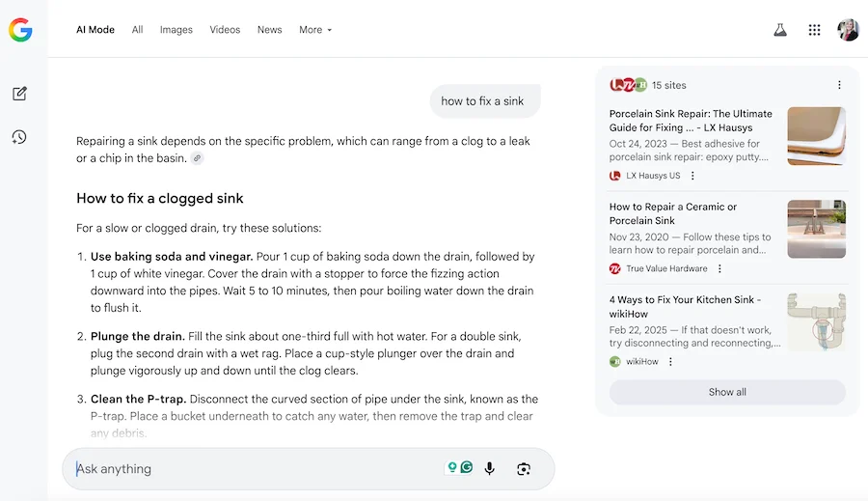This screenshot has width=868, height=501.
Task: Click the camera image search icon
Action: pos(524,469)
